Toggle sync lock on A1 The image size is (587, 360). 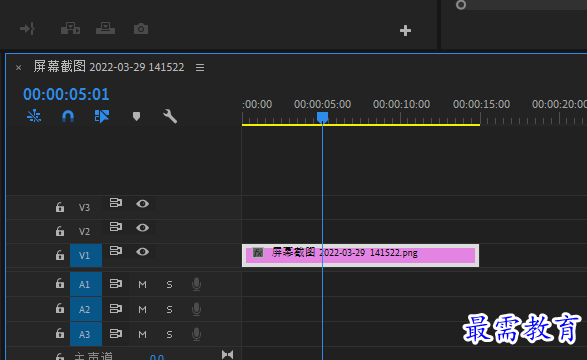pyautogui.click(x=116, y=284)
